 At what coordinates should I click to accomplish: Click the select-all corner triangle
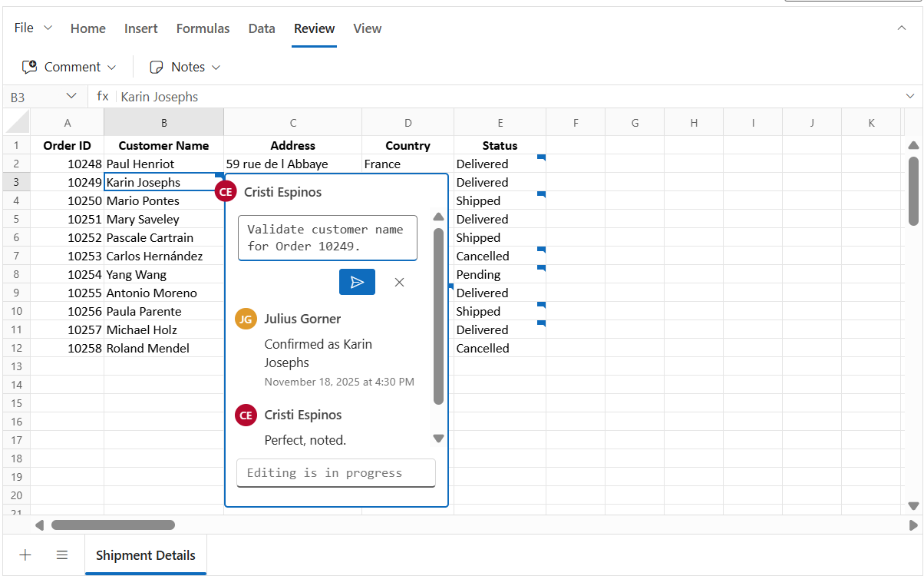[16, 121]
